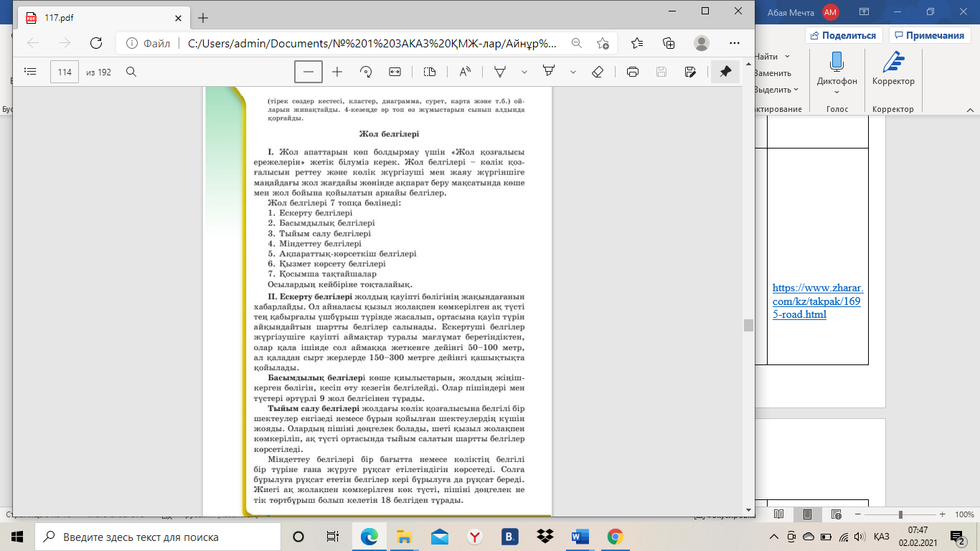Viewport: 980px width, 551px height.
Task: Select the Highlight marker tool
Action: [x=549, y=72]
